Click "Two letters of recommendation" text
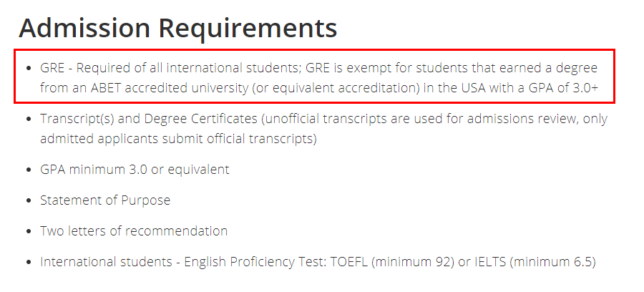 tap(134, 230)
